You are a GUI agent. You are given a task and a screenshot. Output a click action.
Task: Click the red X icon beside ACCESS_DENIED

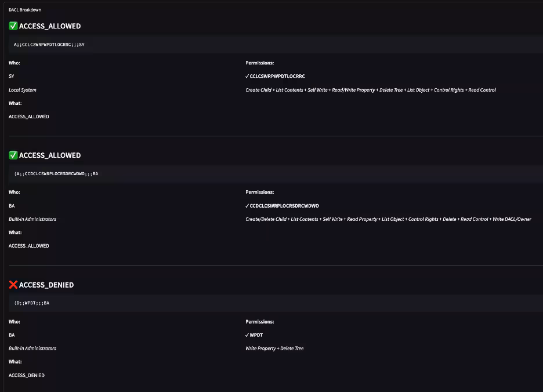pos(13,285)
